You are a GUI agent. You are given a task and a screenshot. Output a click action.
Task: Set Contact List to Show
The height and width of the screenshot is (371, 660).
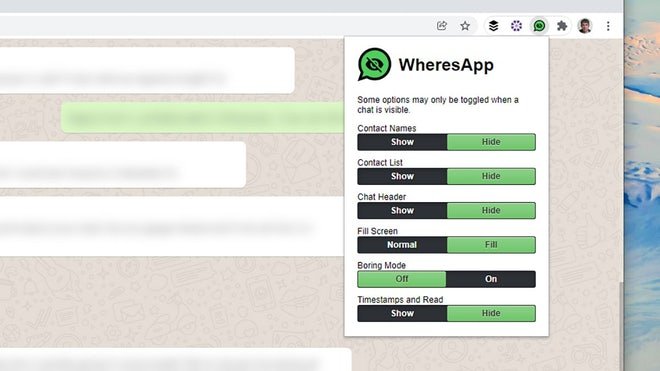[x=402, y=176]
